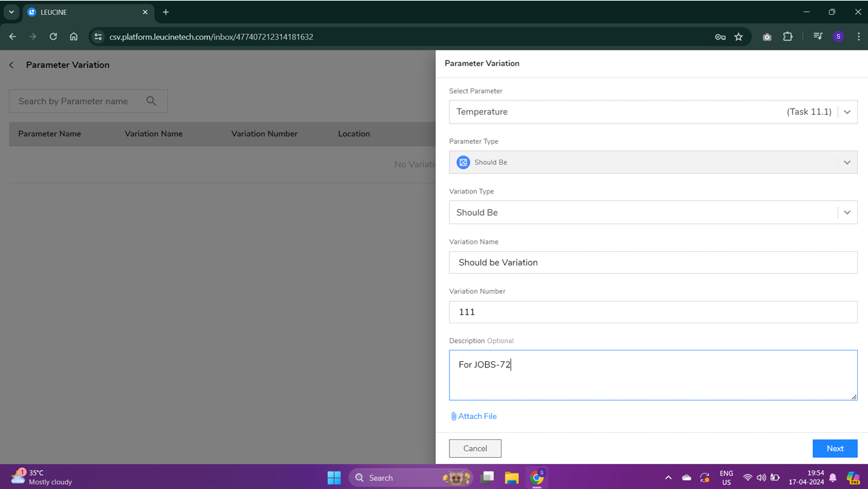Open the notification bell icon
Image resolution: width=868 pixels, height=489 pixels.
click(x=833, y=477)
